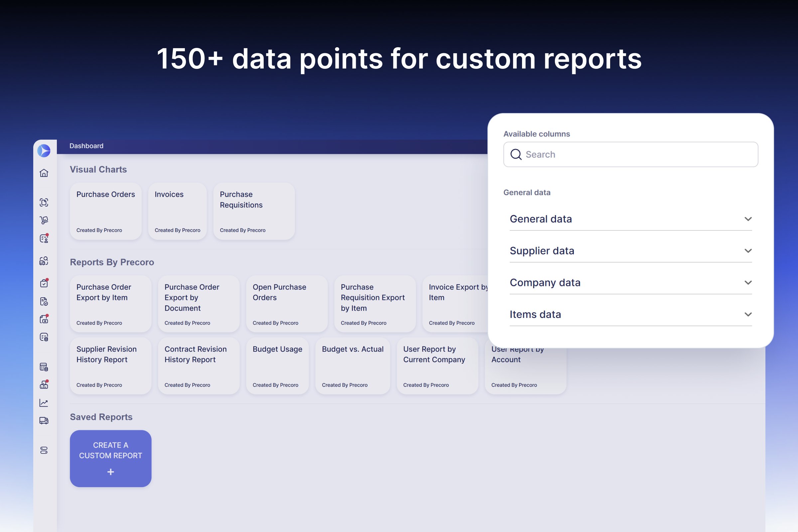The width and height of the screenshot is (798, 532).
Task: Go to Home via the house icon
Action: point(44,173)
